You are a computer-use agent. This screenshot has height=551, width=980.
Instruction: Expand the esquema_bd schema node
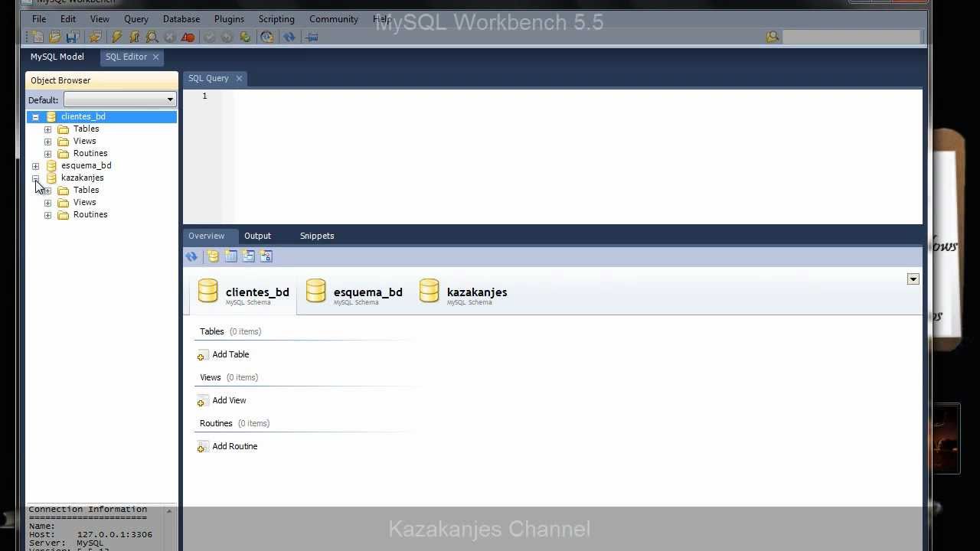click(x=35, y=166)
